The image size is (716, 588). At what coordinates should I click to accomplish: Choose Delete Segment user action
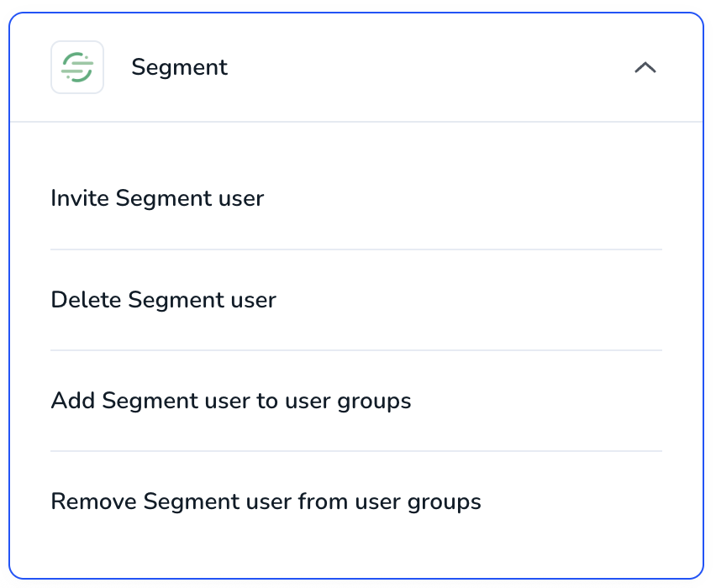click(x=164, y=300)
